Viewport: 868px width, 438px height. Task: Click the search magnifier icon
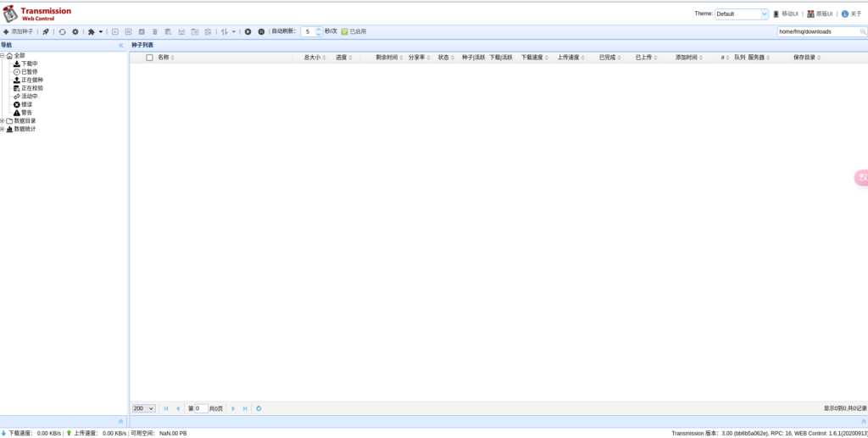click(x=863, y=31)
